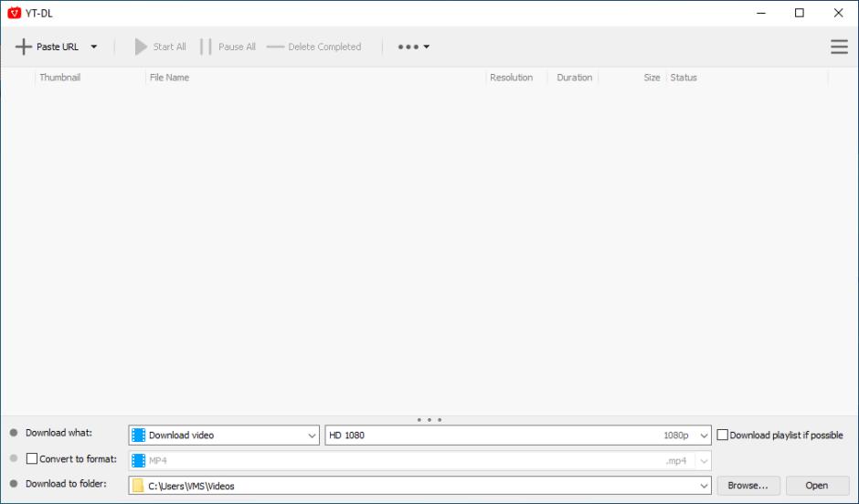Maximize the YT-DL window
This screenshot has width=859, height=504.
point(800,13)
